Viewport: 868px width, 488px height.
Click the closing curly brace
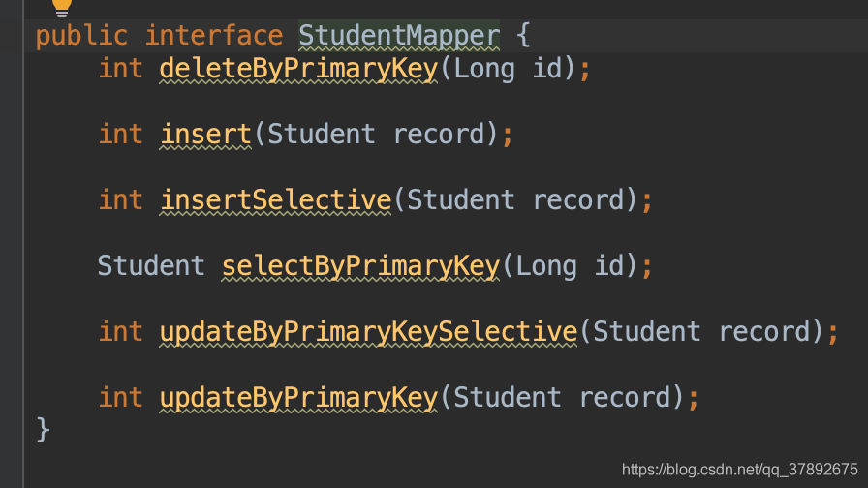[43, 428]
